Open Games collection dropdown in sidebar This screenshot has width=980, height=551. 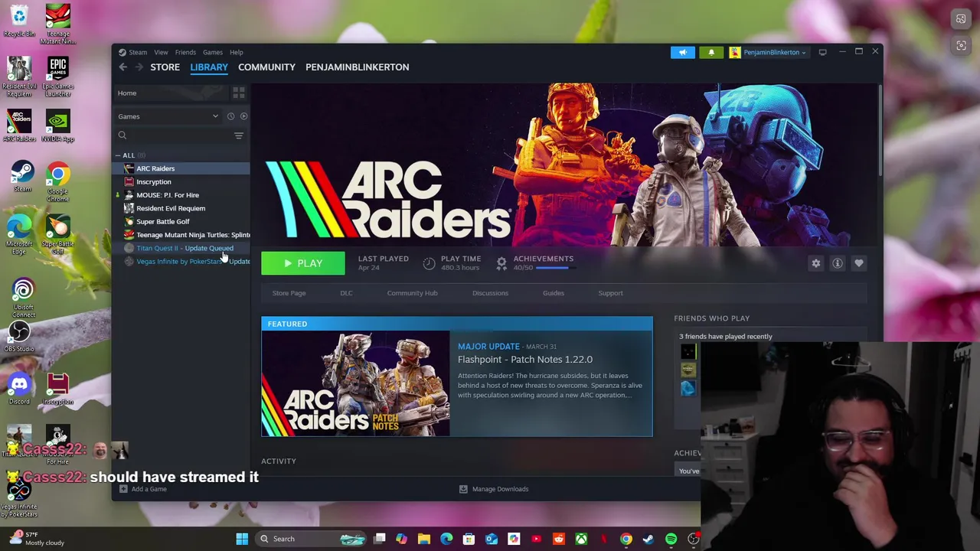coord(168,116)
